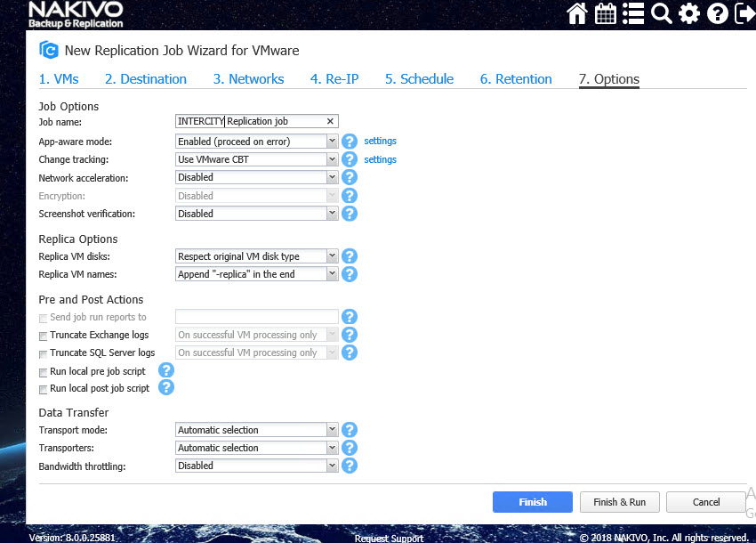Open the calendar icon in header
Screen dimensions: 756x543
pyautogui.click(x=605, y=13)
